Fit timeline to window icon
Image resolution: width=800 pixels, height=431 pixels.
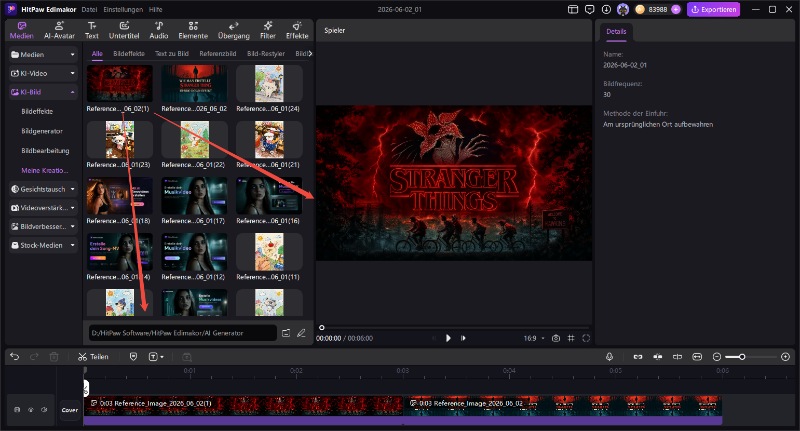click(x=697, y=357)
